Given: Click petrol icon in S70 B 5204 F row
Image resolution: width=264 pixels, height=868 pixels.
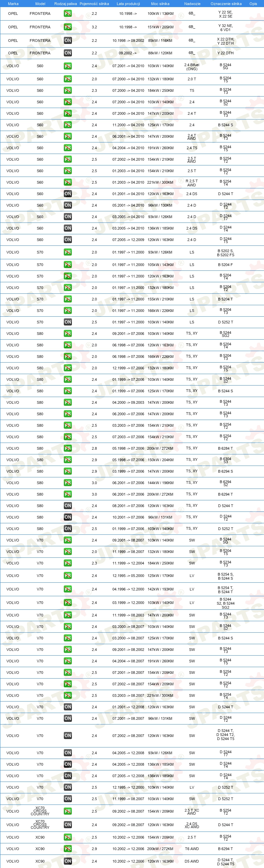Looking at the screenshot, I should point(68,265).
